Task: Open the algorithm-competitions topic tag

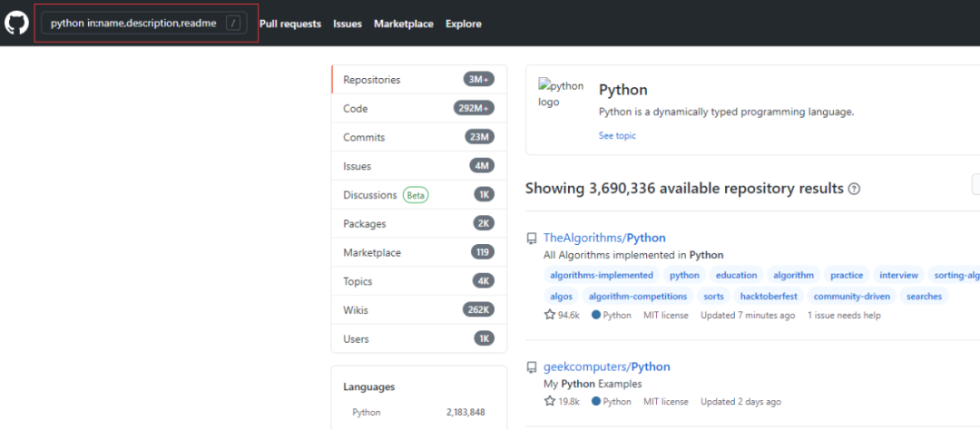Action: pyautogui.click(x=638, y=297)
